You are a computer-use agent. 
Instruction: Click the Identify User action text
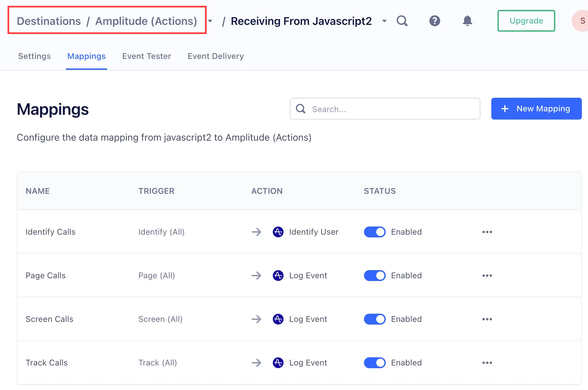(314, 232)
